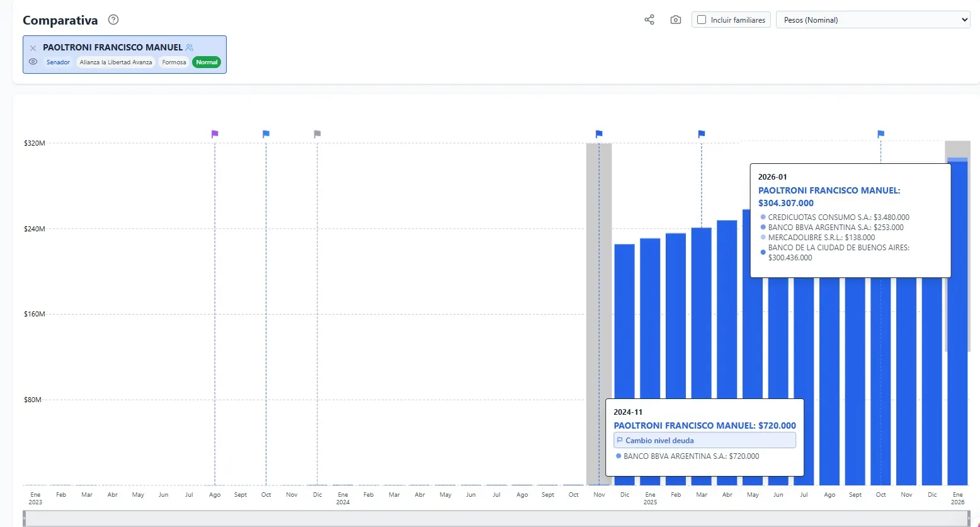Click the green Normal status badge
The image size is (980, 527).
pyautogui.click(x=207, y=62)
